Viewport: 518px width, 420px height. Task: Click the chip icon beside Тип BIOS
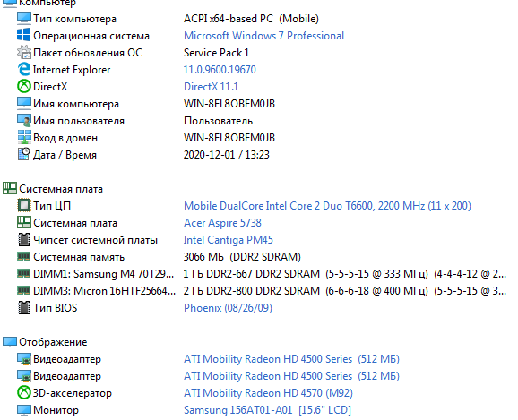click(x=24, y=308)
